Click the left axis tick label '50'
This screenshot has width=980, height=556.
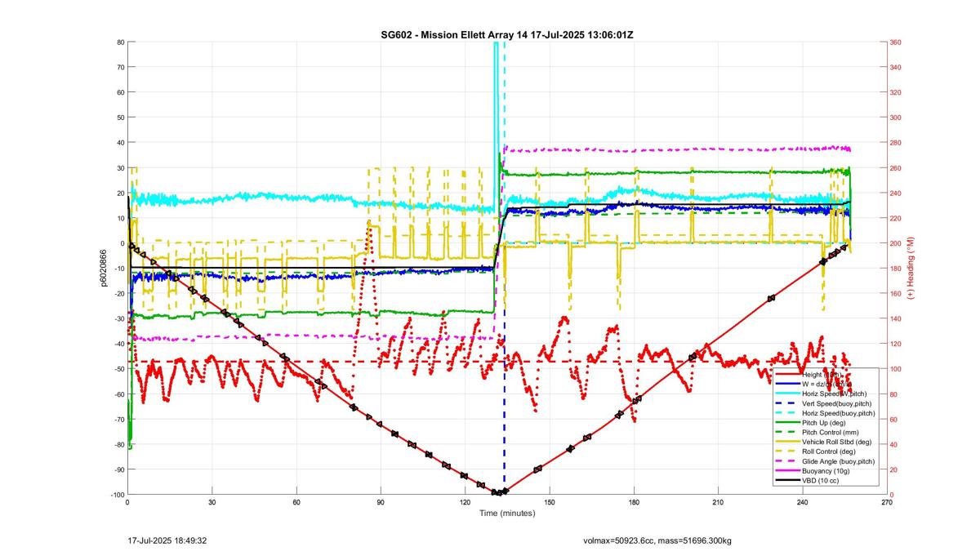tap(120, 118)
